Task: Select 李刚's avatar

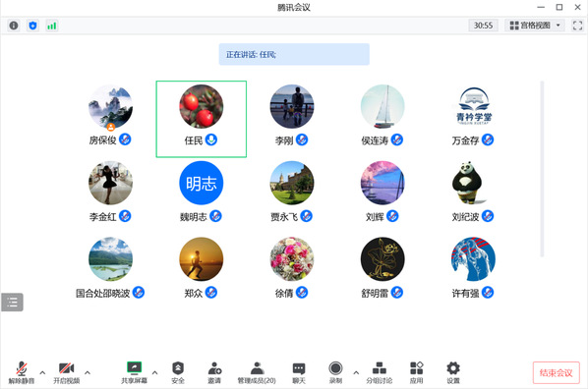Action: (x=292, y=106)
